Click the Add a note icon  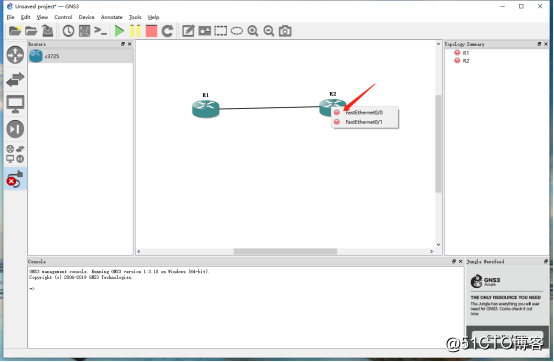point(188,31)
